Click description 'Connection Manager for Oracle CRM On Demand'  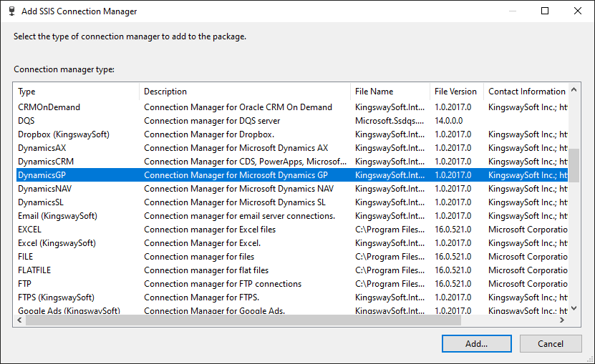coord(238,107)
